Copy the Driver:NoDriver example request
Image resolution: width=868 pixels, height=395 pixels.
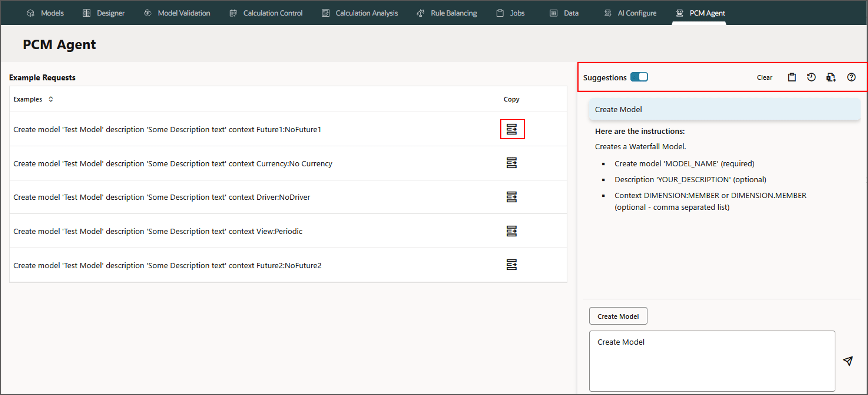tap(512, 197)
